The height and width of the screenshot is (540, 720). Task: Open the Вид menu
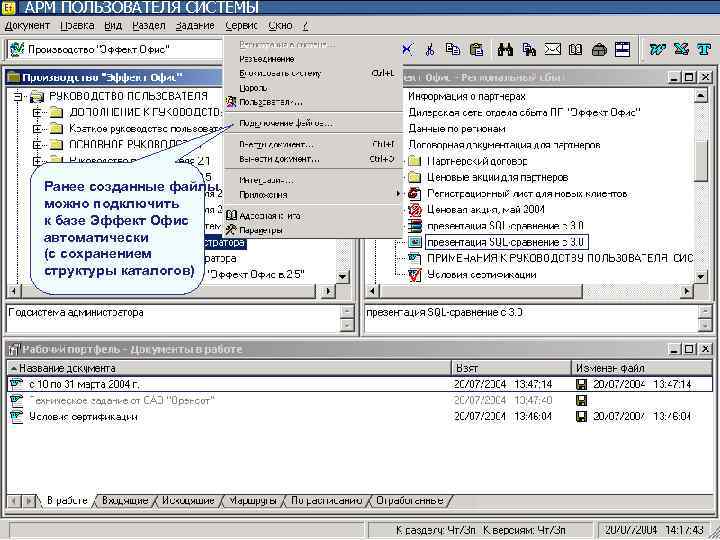(113, 26)
